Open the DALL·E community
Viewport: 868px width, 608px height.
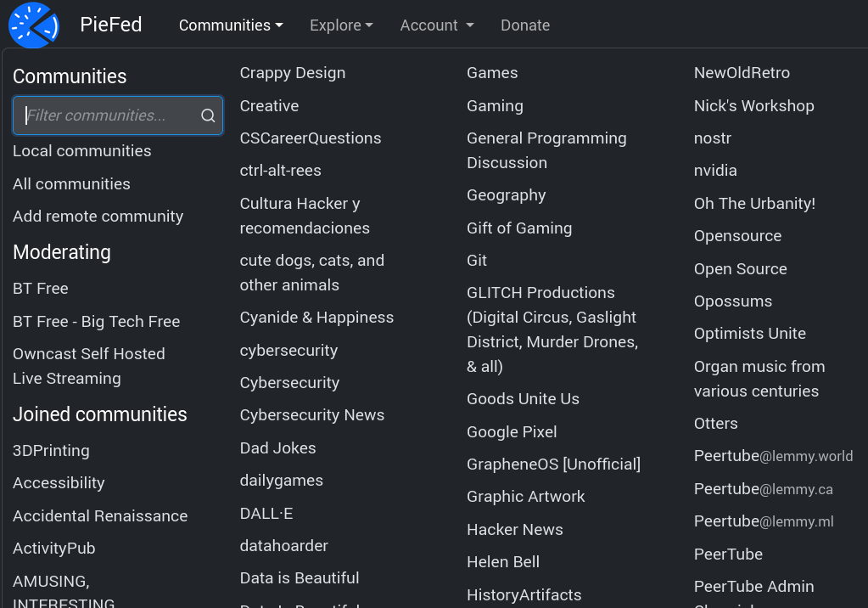(x=266, y=514)
